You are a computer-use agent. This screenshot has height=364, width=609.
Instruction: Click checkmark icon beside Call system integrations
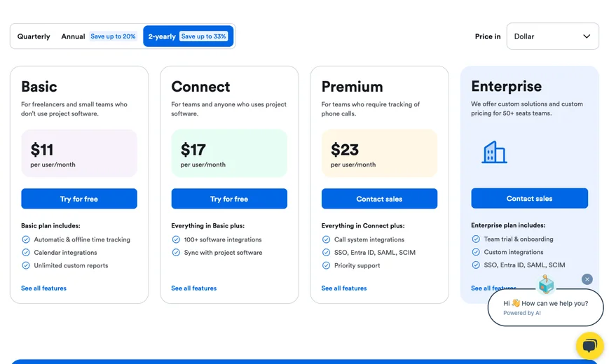327,239
